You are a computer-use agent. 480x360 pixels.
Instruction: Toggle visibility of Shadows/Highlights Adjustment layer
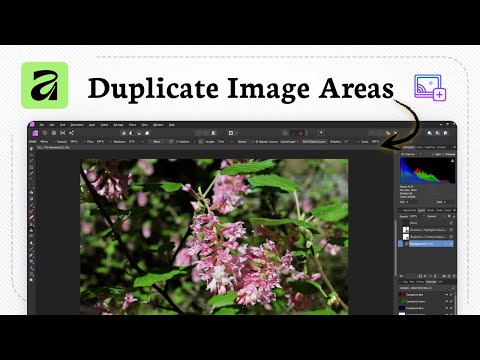click(451, 230)
